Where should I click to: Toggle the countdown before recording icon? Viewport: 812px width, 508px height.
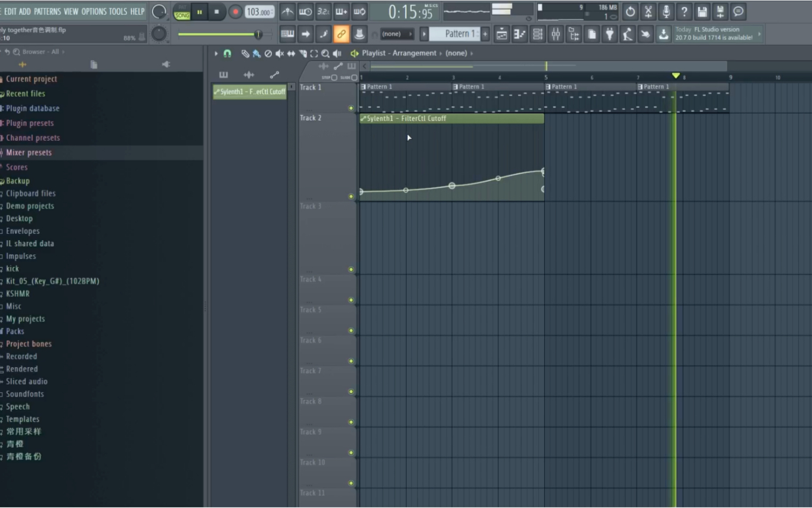coord(324,11)
